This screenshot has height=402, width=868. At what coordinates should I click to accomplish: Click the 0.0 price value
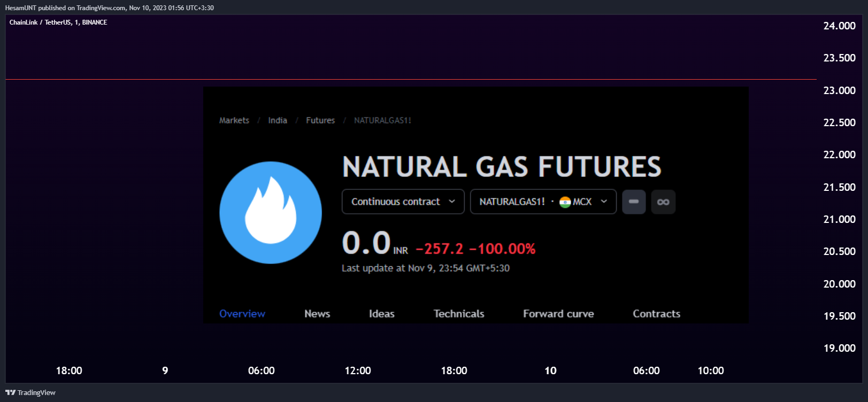(x=366, y=243)
